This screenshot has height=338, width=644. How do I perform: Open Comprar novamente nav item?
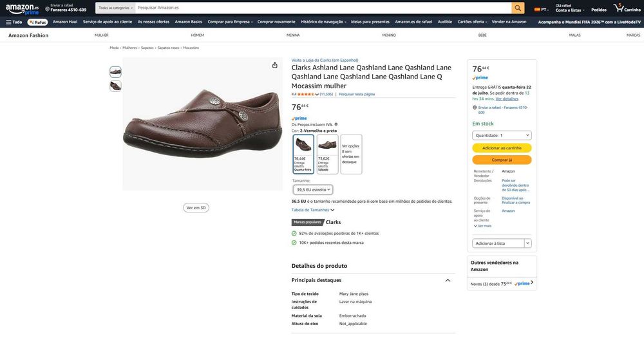coord(276,22)
